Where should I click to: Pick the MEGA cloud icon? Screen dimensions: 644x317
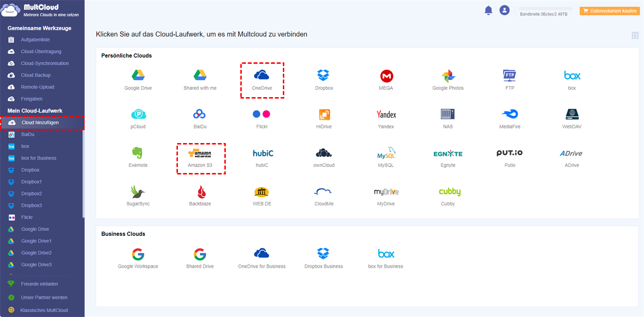point(386,76)
